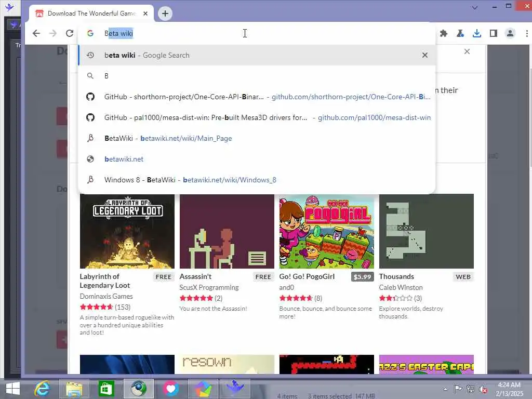Open the user profile icon

[x=510, y=33]
